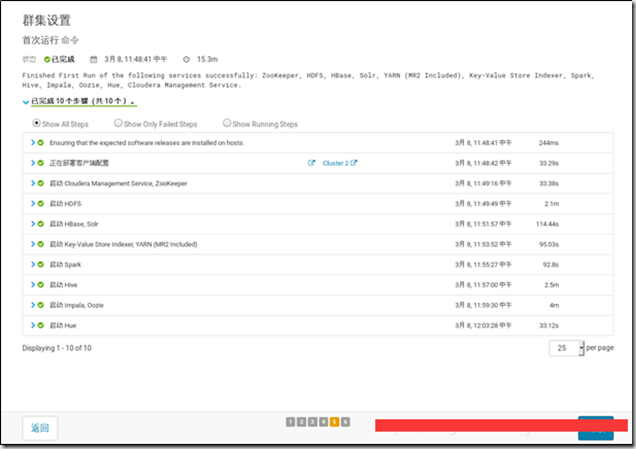This screenshot has width=636, height=449.
Task: Select highlighted wizard step 5
Action: point(334,422)
